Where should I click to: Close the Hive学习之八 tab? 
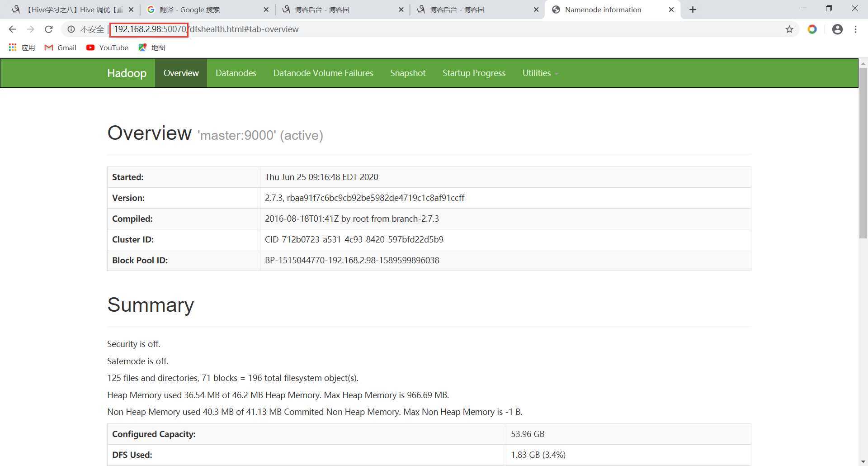click(131, 10)
